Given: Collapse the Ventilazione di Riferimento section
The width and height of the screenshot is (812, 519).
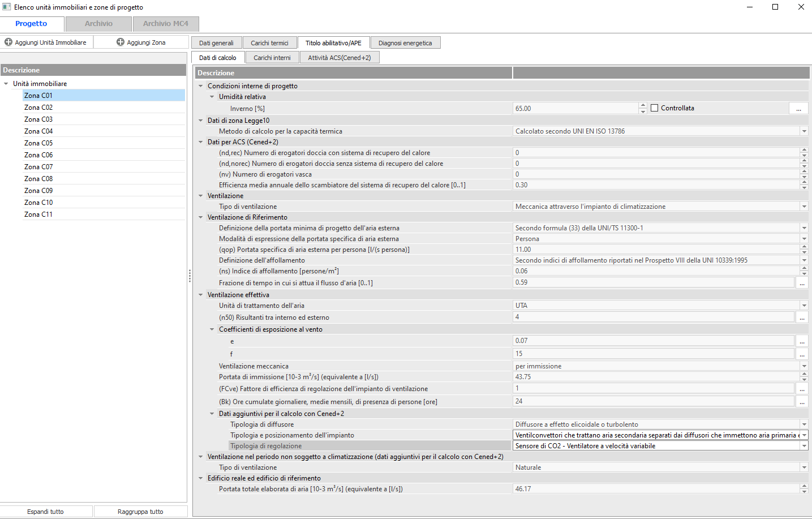Looking at the screenshot, I should coord(201,217).
